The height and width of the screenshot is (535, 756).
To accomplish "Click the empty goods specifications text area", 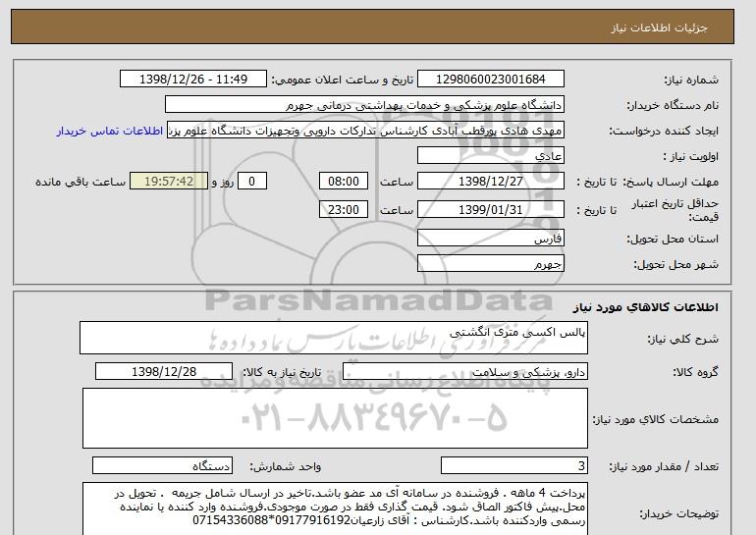I will (x=335, y=418).
